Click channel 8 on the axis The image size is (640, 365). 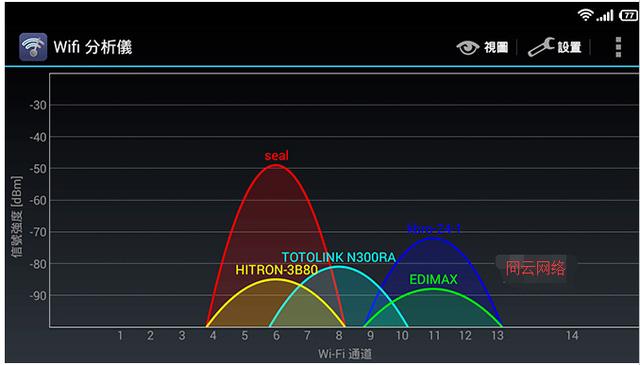coord(339,336)
